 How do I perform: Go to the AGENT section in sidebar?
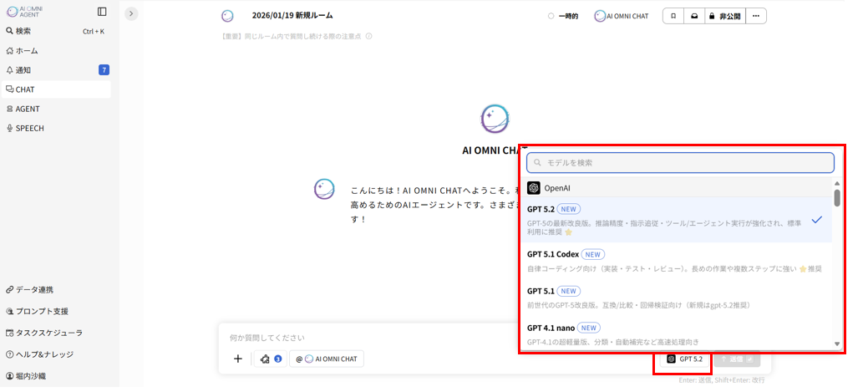click(x=28, y=109)
